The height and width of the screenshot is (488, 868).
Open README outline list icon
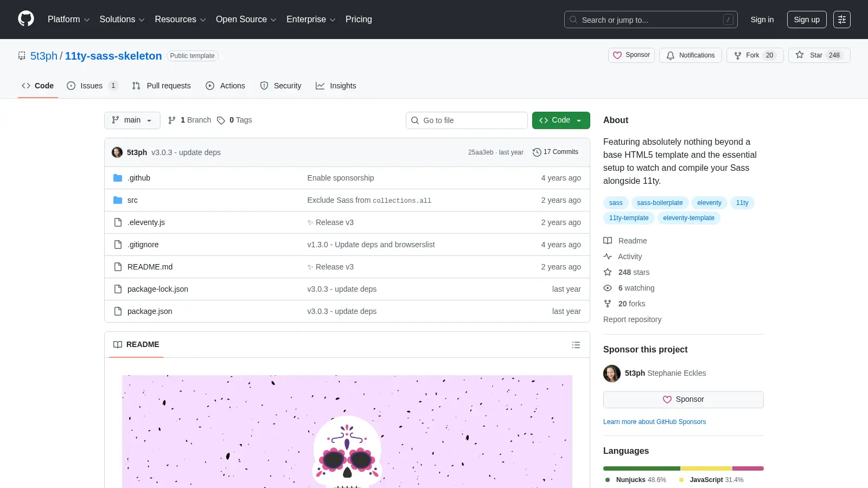point(576,345)
